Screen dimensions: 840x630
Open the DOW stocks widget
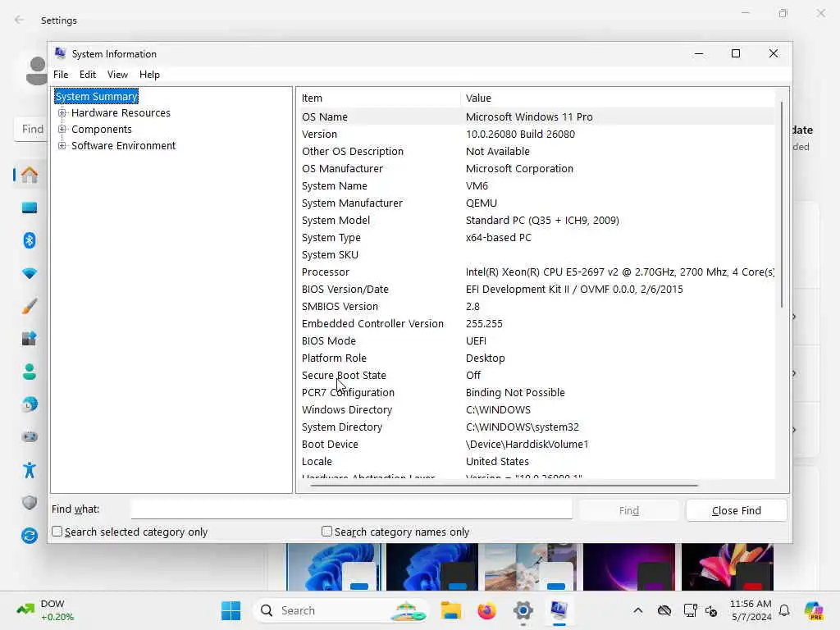pos(45,610)
